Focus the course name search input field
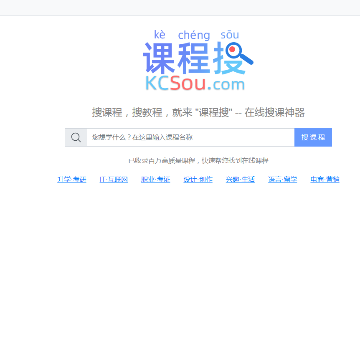360x360 pixels. (190, 137)
